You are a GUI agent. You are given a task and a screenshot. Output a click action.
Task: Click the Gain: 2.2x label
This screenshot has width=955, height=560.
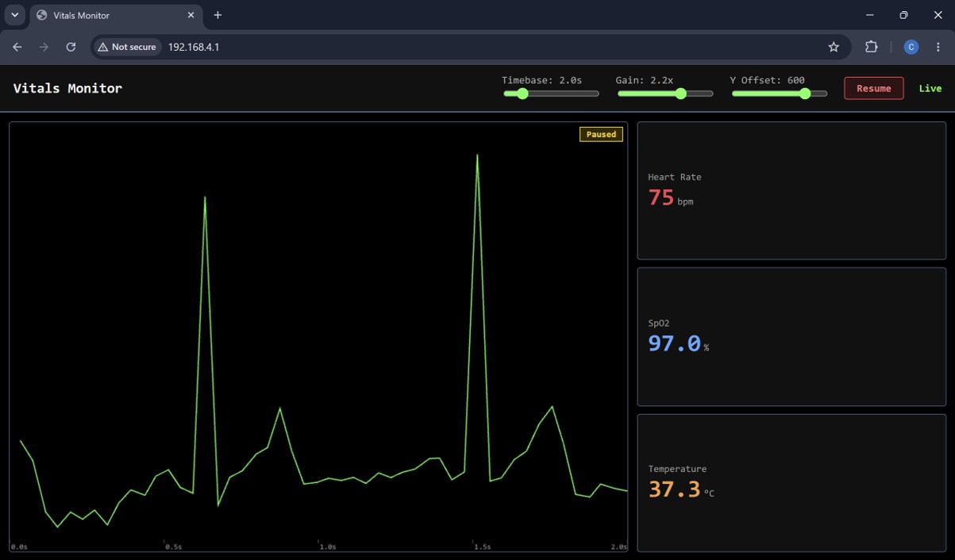[645, 80]
